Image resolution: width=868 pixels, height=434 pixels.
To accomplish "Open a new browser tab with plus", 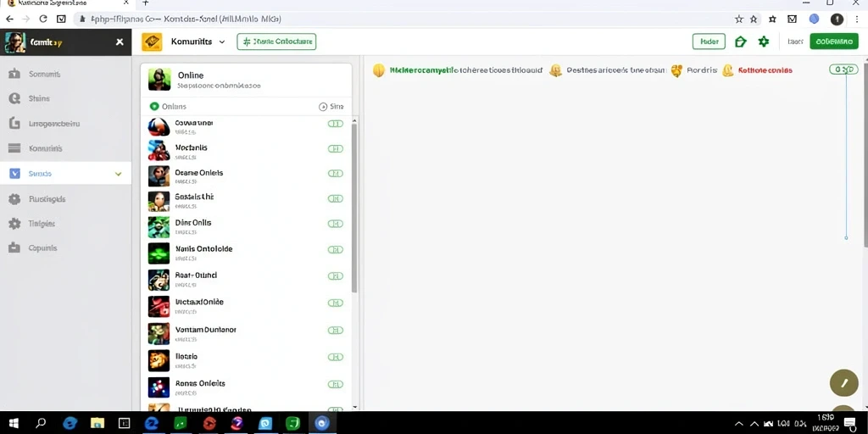I will pyautogui.click(x=146, y=3).
